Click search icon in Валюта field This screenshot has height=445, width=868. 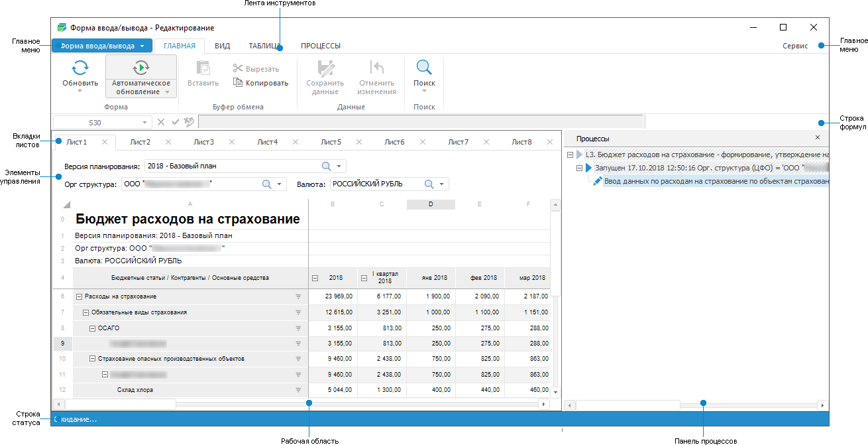(x=429, y=184)
